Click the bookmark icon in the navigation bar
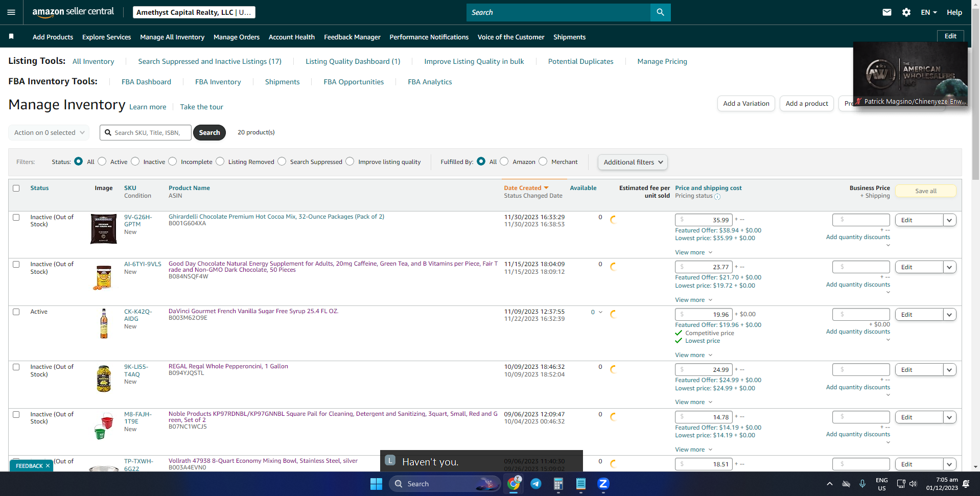The height and width of the screenshot is (496, 980). tap(11, 37)
